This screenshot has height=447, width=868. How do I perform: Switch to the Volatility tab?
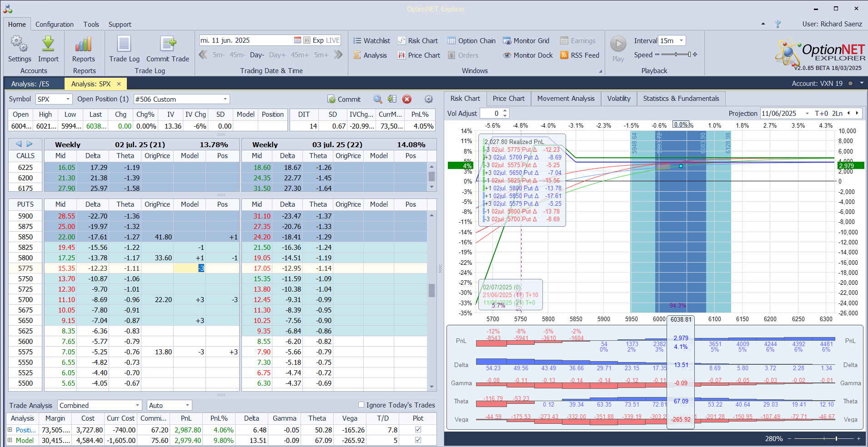619,99
